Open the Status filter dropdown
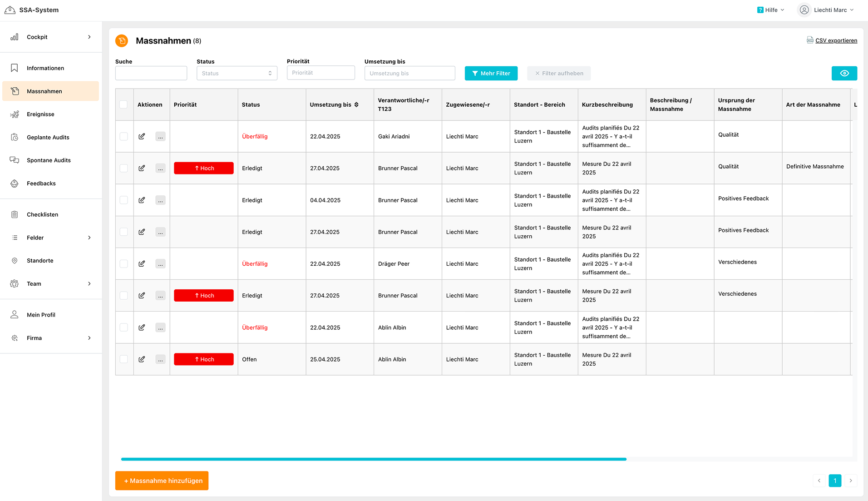This screenshot has height=501, width=868. tap(237, 73)
